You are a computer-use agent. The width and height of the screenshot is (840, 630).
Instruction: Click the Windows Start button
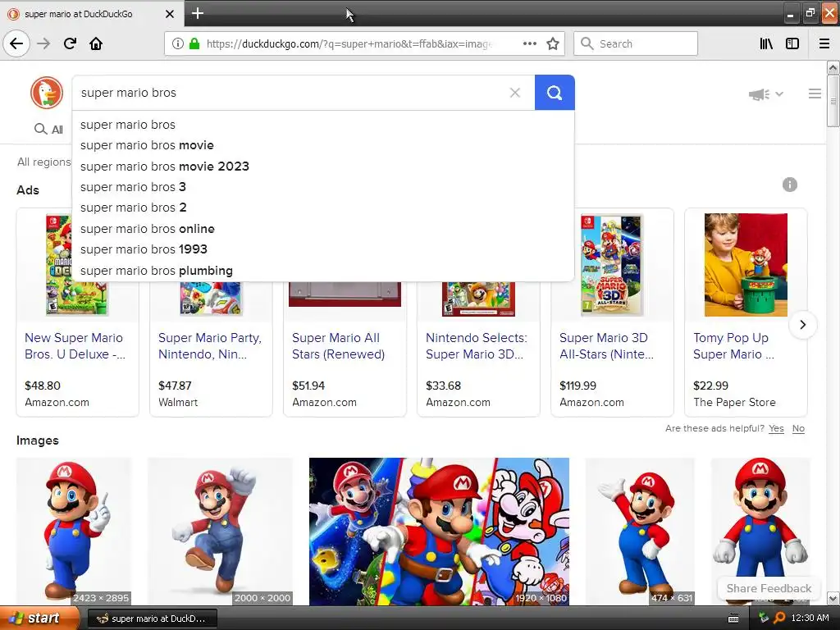pos(39,619)
